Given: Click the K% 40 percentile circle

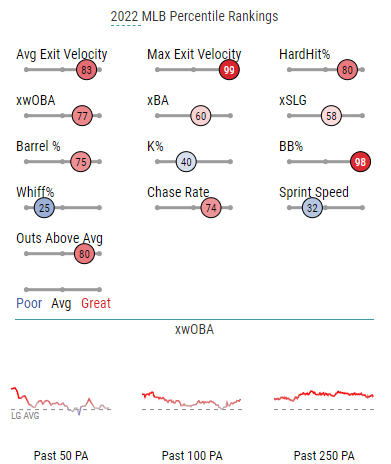Looking at the screenshot, I should 186,162.
